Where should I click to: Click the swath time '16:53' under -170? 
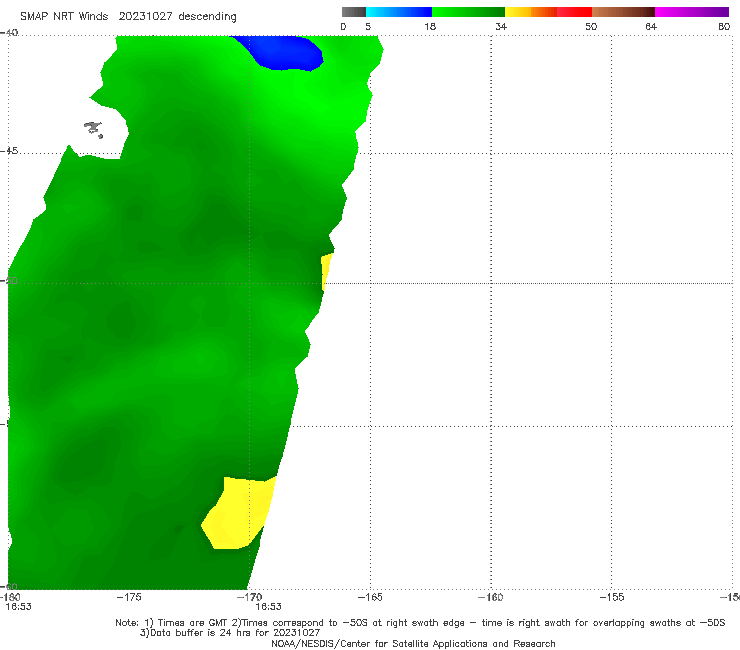coord(269,607)
